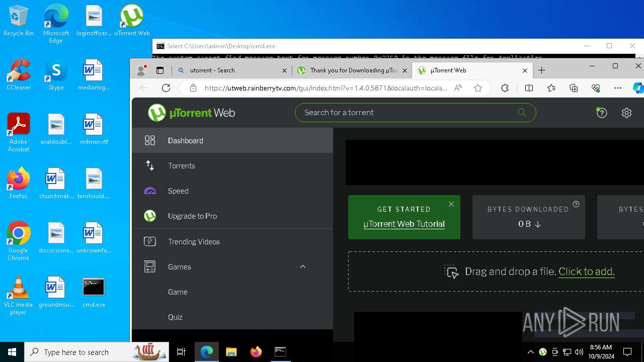Click the Dashboard grid icon
This screenshot has height=362, width=644.
[150, 141]
